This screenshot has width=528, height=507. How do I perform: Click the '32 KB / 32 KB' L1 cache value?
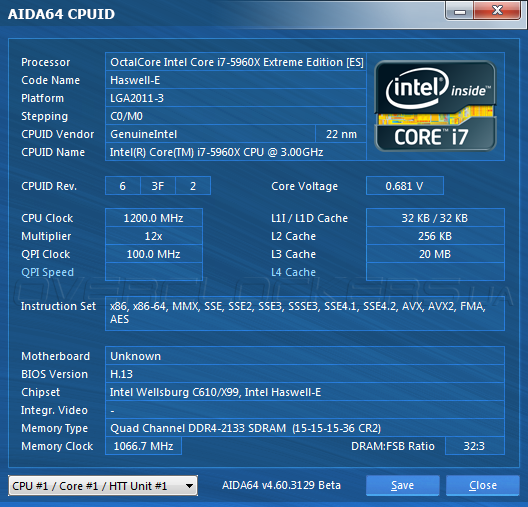435,218
